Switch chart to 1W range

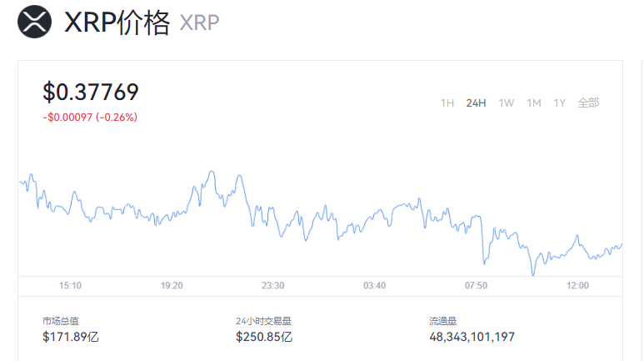pos(507,103)
